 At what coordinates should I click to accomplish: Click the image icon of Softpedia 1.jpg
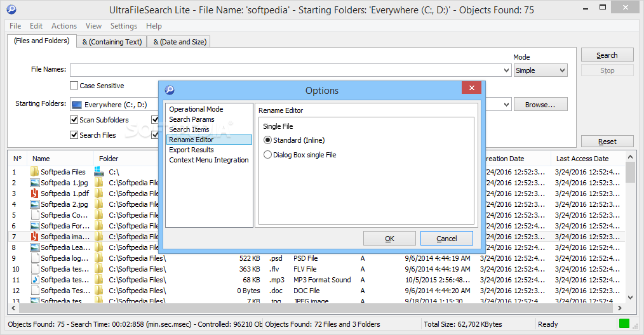(34, 183)
